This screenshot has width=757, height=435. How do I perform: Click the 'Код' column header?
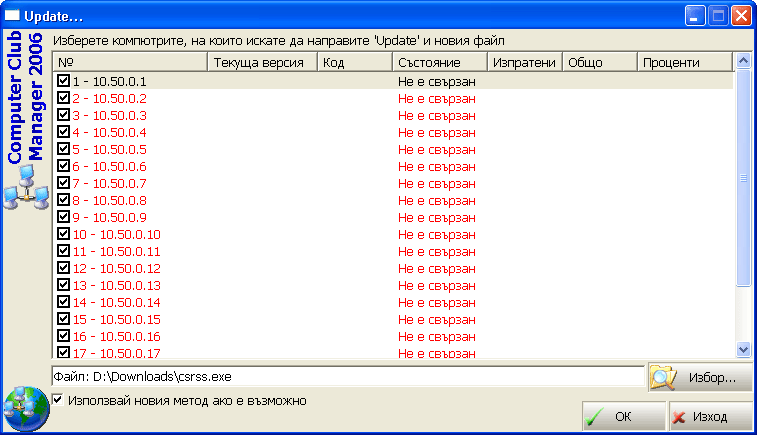click(x=355, y=62)
